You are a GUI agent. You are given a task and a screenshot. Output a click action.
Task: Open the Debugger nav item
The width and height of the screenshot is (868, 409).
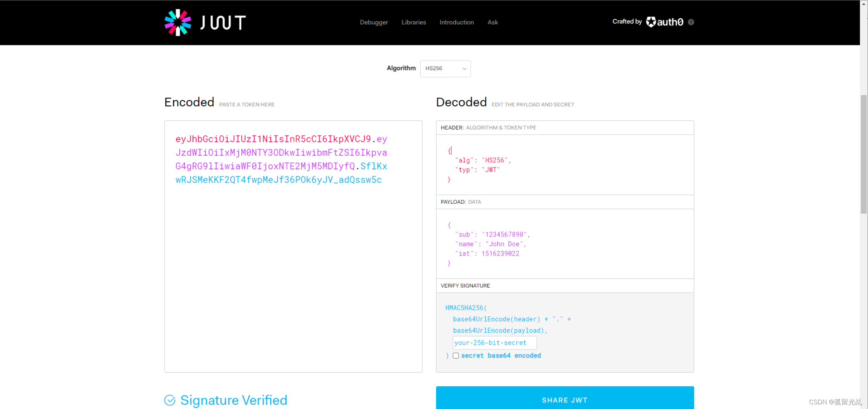pos(373,22)
